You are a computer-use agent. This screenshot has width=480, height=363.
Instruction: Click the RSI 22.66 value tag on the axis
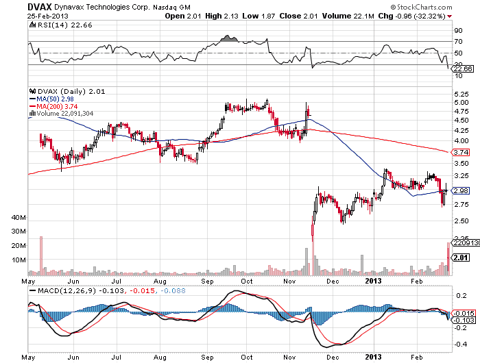point(462,69)
